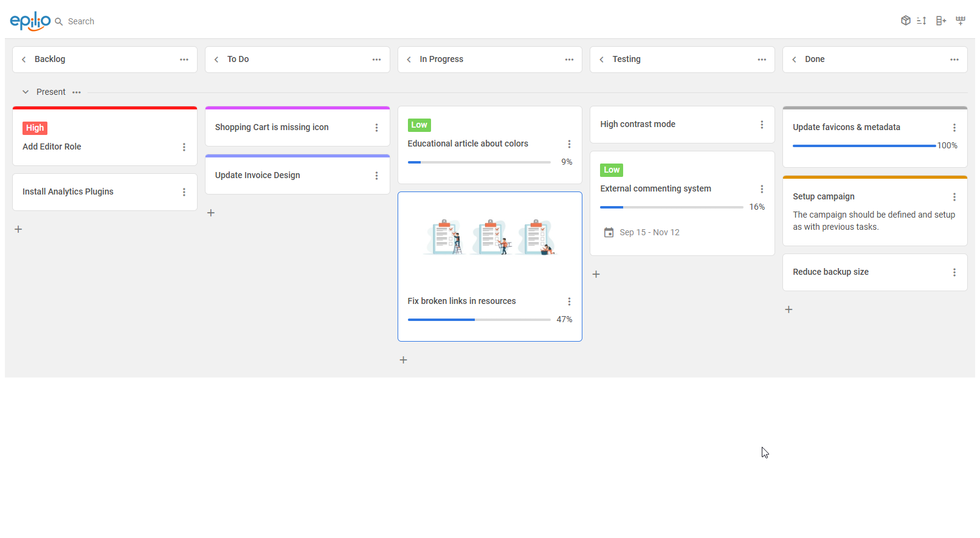Open the Present swimlane options menu

click(x=77, y=92)
